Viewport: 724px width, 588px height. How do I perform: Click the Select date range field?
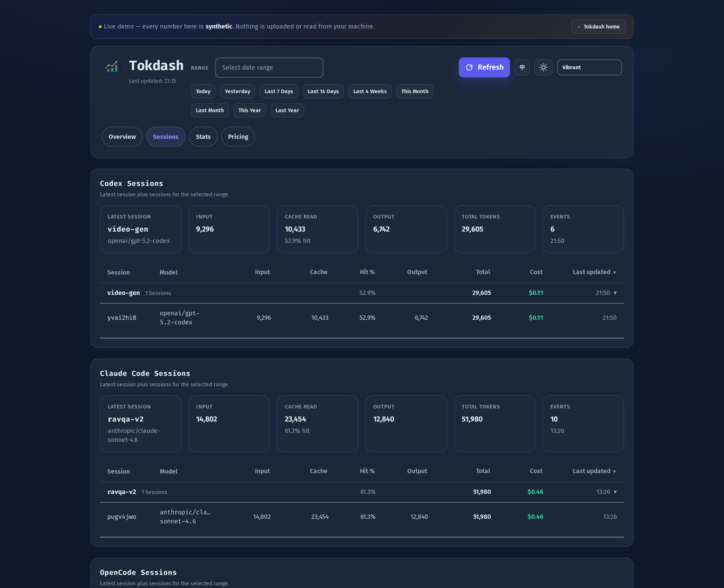[x=269, y=67]
